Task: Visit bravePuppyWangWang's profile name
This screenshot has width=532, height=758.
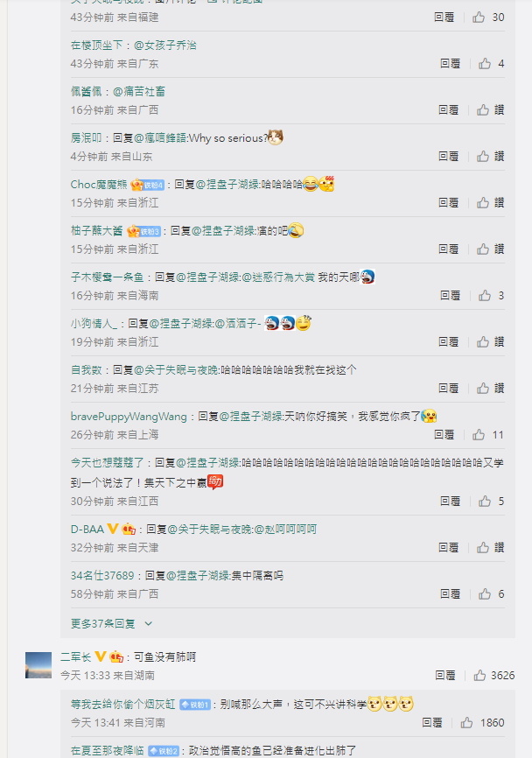Action: (129, 417)
